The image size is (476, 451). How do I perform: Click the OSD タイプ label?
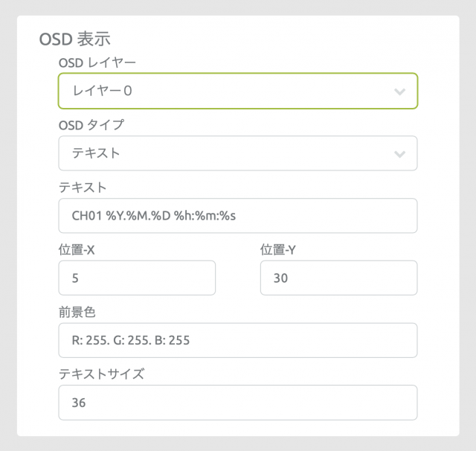coord(91,125)
